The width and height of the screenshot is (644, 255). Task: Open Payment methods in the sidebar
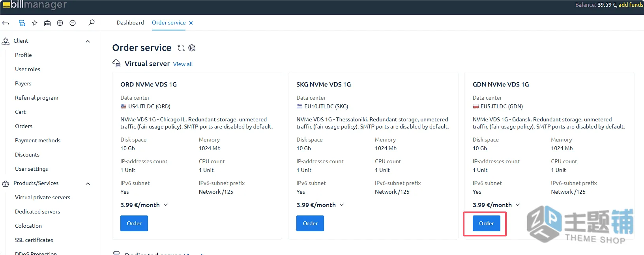click(x=38, y=140)
